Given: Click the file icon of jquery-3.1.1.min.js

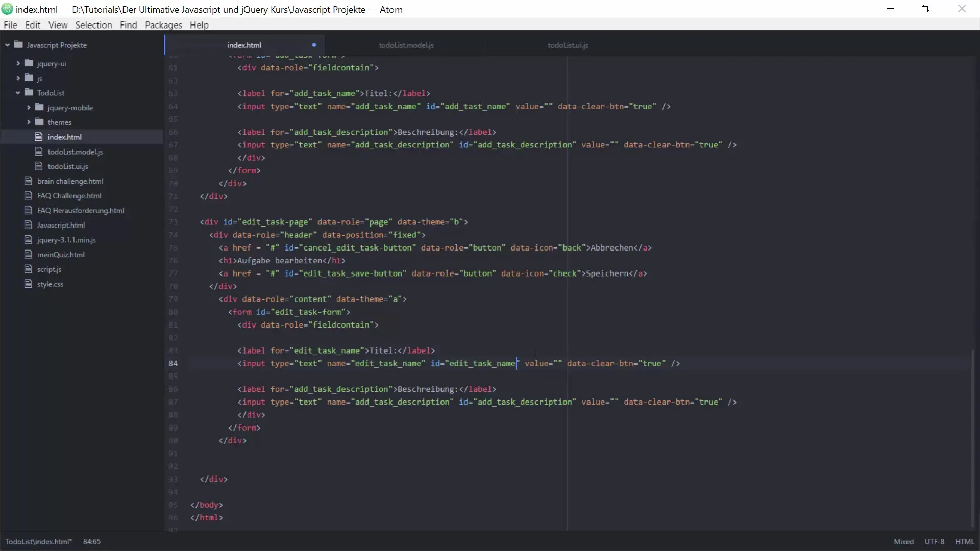Looking at the screenshot, I should point(28,240).
